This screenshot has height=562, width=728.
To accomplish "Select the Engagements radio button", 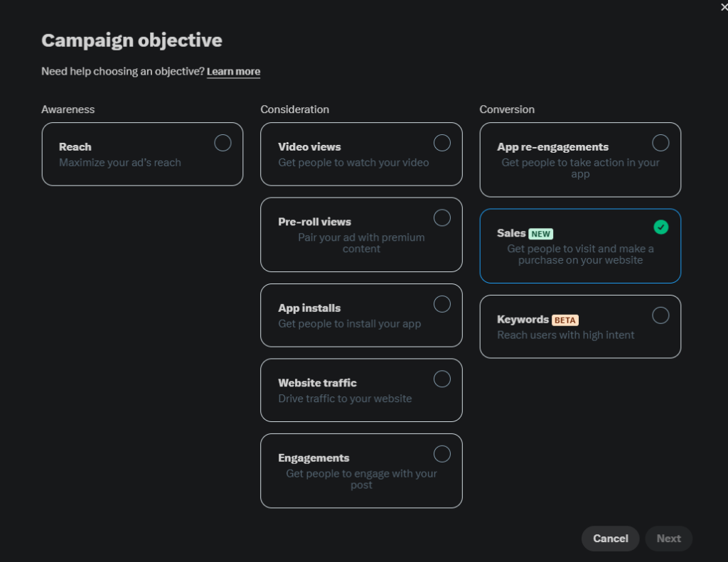I will [x=441, y=454].
